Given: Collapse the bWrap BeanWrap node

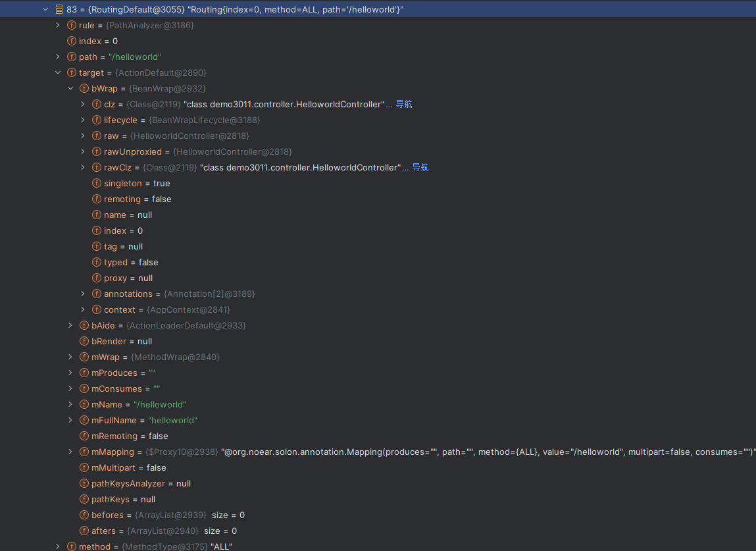Looking at the screenshot, I should [70, 88].
